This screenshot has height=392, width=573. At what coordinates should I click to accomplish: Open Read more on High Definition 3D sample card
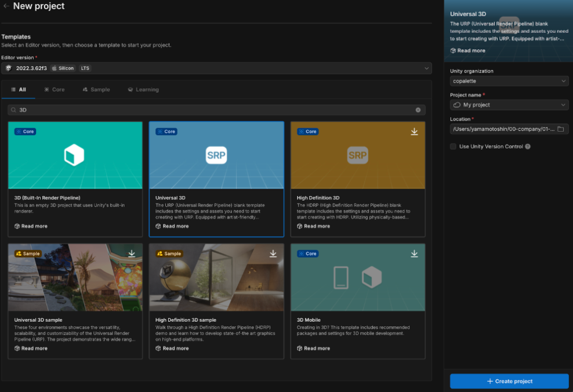(x=172, y=348)
